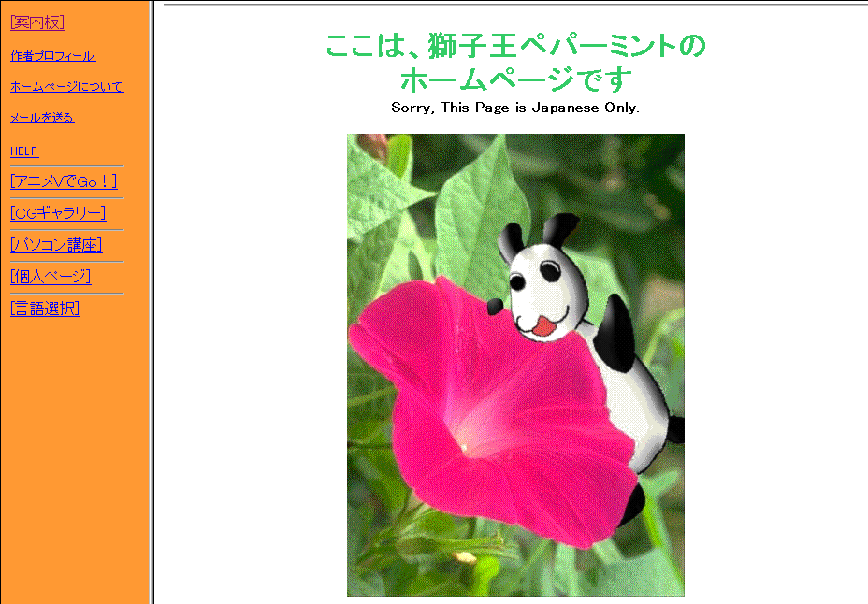868x604 pixels.
Task: Click the green Japanese page heading
Action: tap(515, 62)
